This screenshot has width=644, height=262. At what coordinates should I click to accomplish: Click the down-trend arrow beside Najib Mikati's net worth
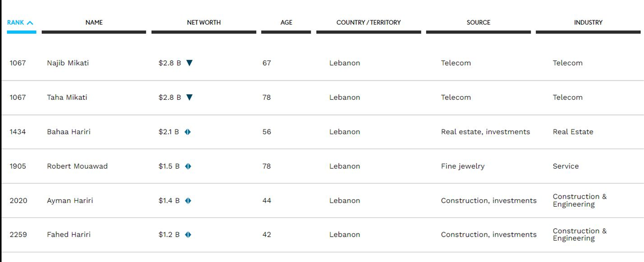coord(189,63)
